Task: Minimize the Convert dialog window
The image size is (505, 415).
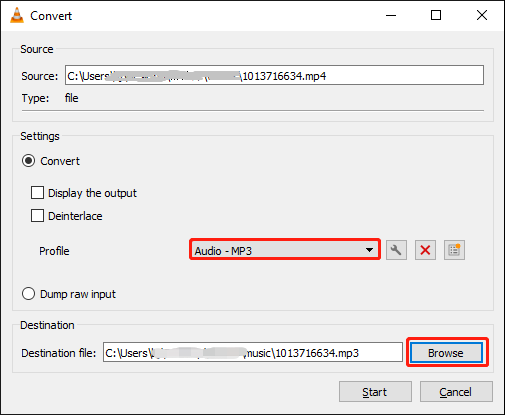Action: [x=391, y=15]
